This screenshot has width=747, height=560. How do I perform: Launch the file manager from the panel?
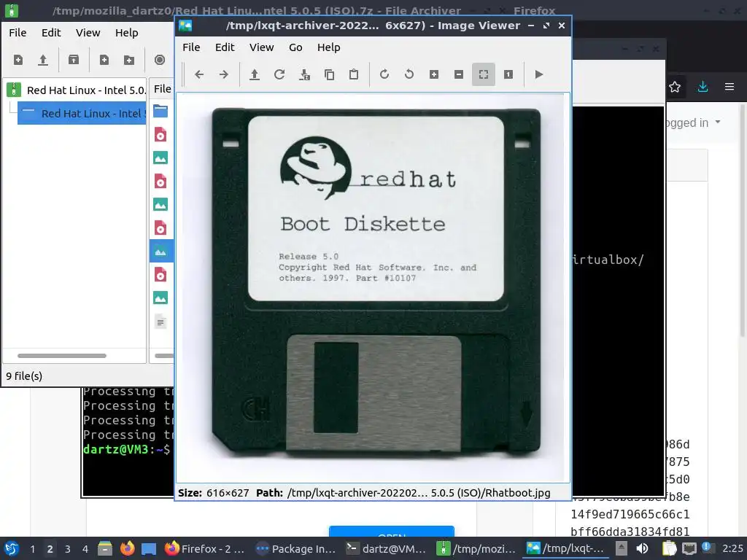(x=104, y=548)
